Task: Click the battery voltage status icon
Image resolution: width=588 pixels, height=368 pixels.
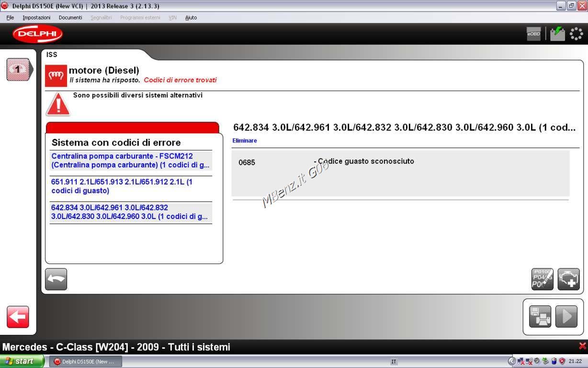Action: tap(557, 34)
